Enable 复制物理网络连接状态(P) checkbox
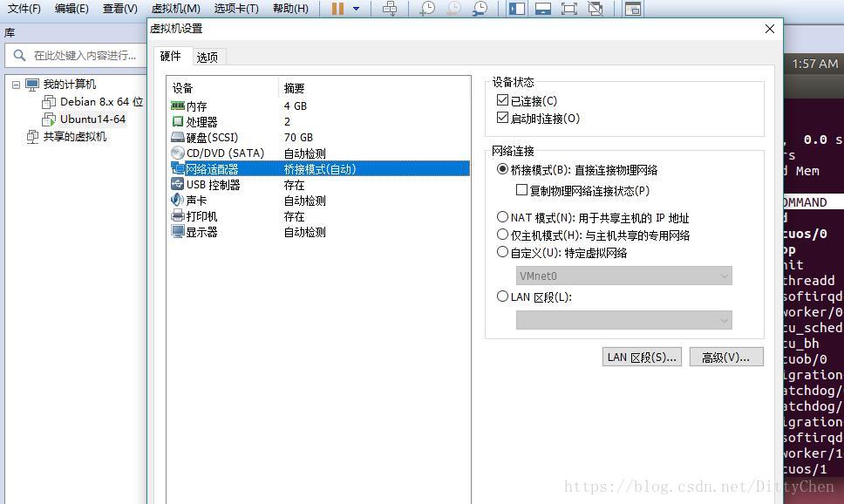Viewport: 844px width, 504px height. (521, 190)
